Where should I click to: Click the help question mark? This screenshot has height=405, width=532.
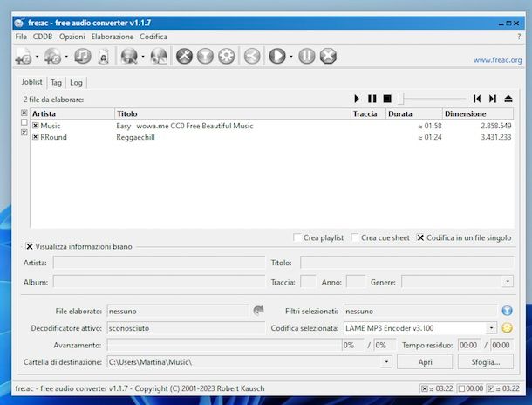519,37
